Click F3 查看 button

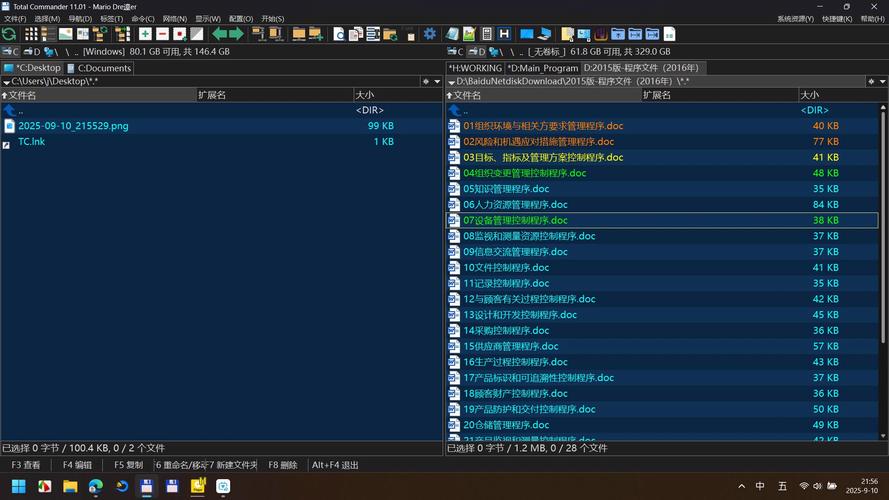tap(26, 465)
